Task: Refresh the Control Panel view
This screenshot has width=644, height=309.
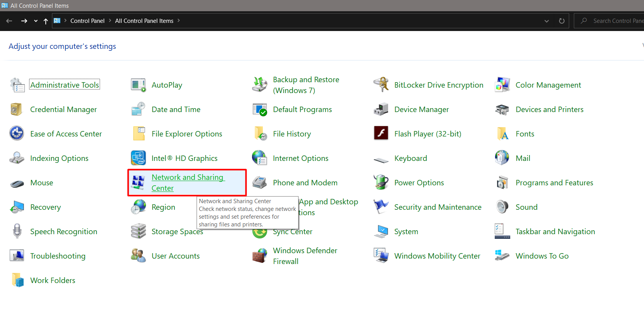Action: (x=561, y=21)
